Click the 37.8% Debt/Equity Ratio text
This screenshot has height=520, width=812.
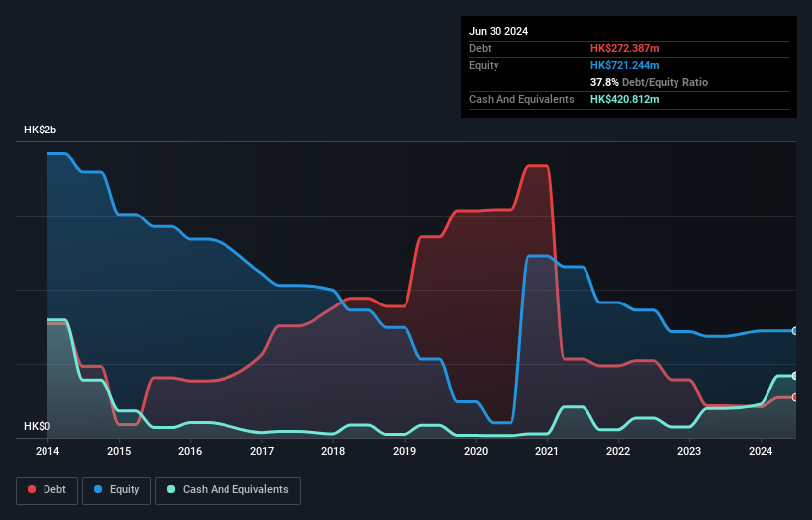pos(650,82)
